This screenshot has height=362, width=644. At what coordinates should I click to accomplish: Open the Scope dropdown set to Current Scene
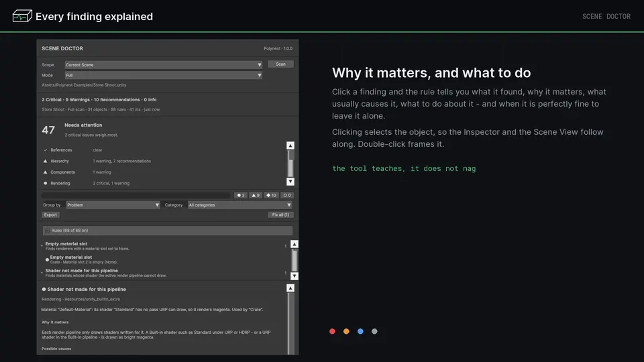pyautogui.click(x=164, y=65)
